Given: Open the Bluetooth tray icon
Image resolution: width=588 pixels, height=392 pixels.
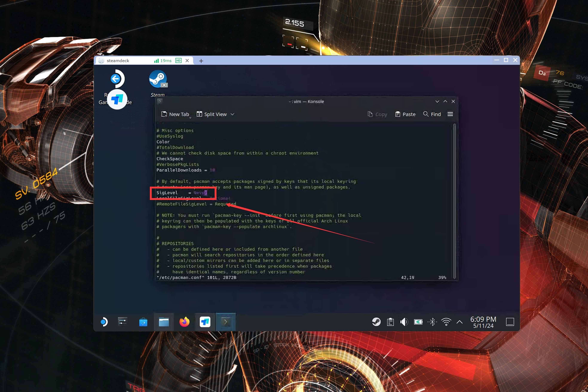Looking at the screenshot, I should click(432, 322).
